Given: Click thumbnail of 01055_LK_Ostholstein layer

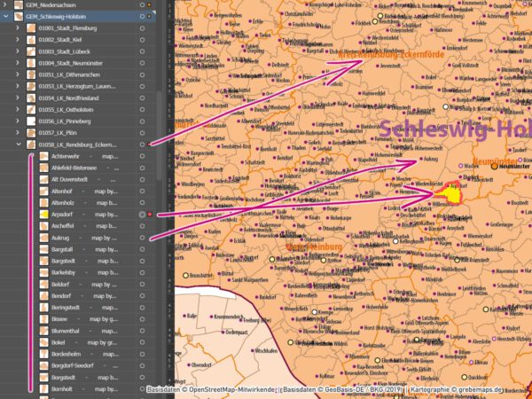Looking at the screenshot, I should click(x=31, y=110).
